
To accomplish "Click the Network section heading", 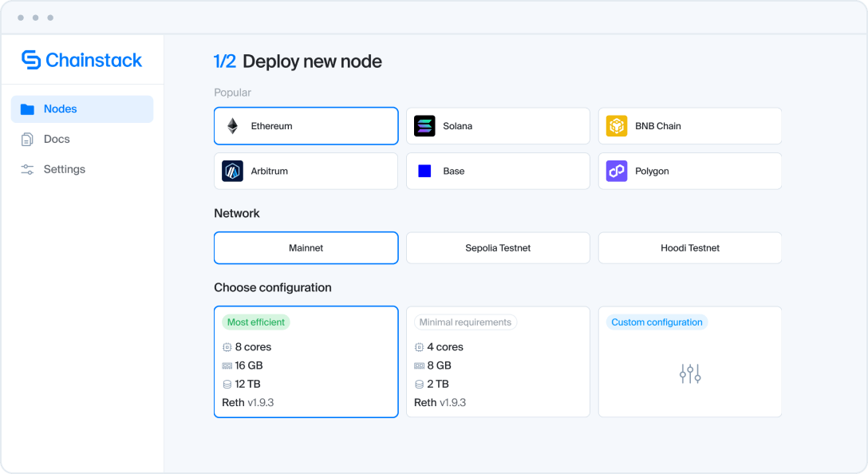I will point(237,213).
